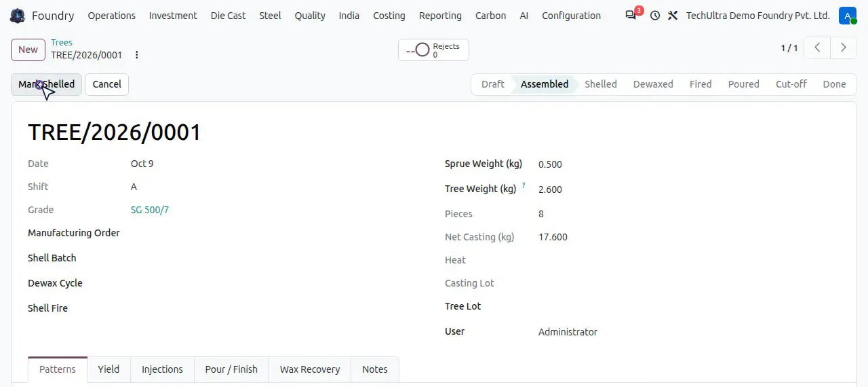Image resolution: width=868 pixels, height=387 pixels.
Task: Switch to the Notes tab
Action: (375, 369)
